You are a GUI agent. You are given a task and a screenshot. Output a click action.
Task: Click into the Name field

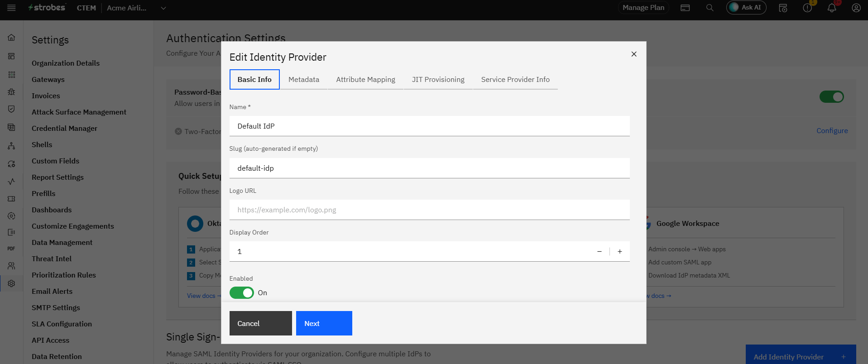(429, 126)
